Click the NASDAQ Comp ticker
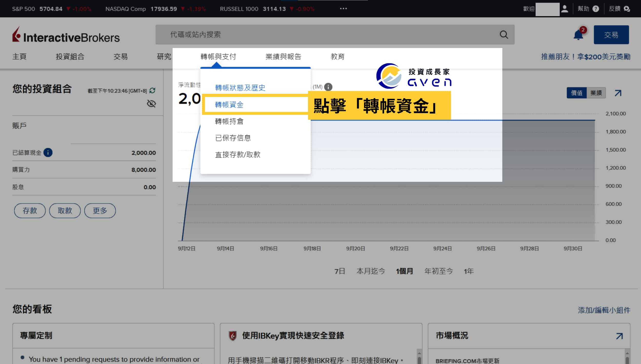The width and height of the screenshot is (641, 364). click(x=156, y=9)
